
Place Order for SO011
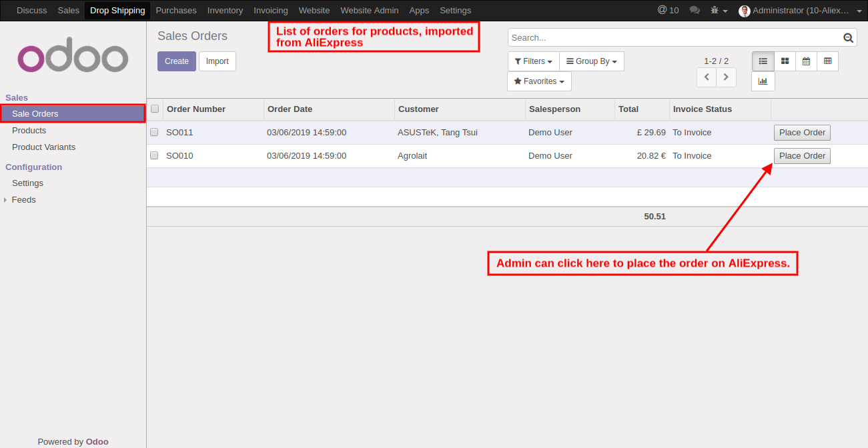(802, 133)
